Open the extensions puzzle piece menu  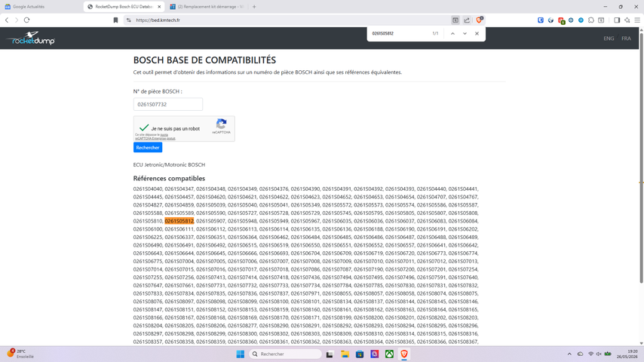591,20
